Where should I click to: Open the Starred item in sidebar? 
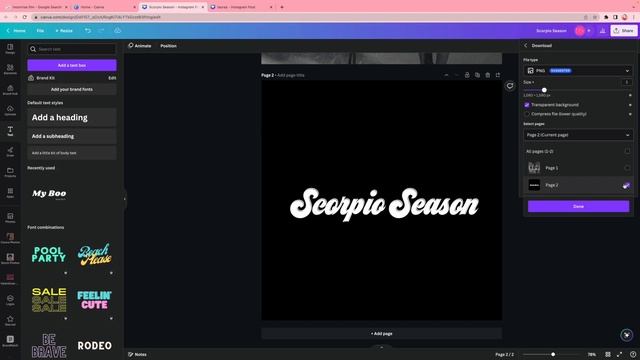click(x=10, y=320)
